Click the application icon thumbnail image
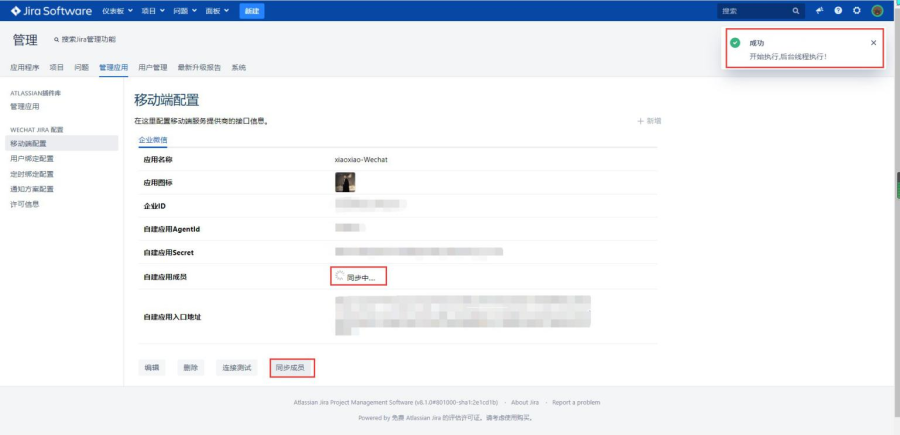The image size is (900, 435). tap(344, 182)
